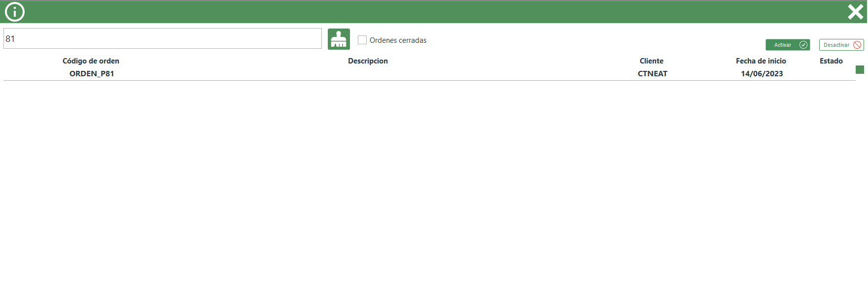Screen dimensions: 868x281
Task: Click the info icon in the header
Action: (15, 12)
